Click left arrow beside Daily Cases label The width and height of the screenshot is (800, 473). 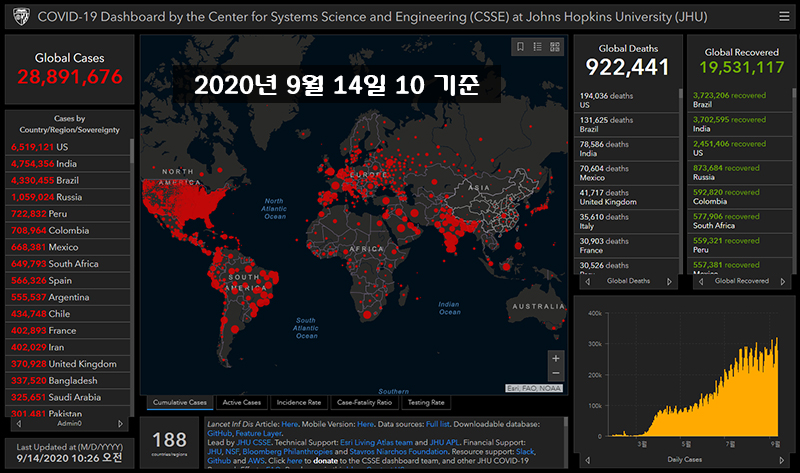click(588, 460)
